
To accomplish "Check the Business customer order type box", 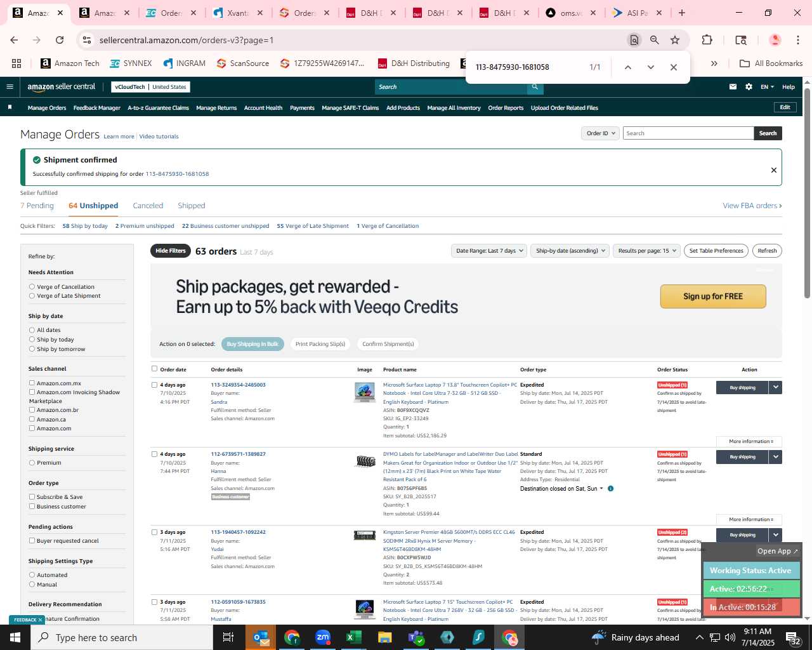I will pos(32,507).
